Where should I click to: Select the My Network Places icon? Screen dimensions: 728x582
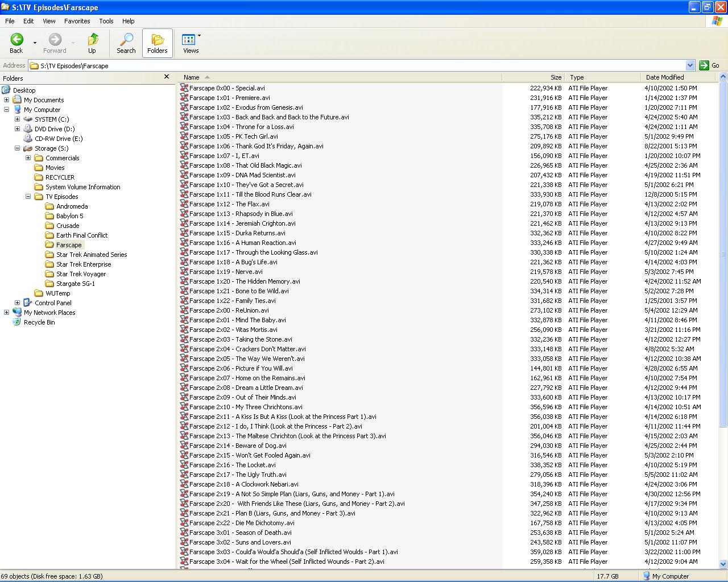(x=17, y=312)
